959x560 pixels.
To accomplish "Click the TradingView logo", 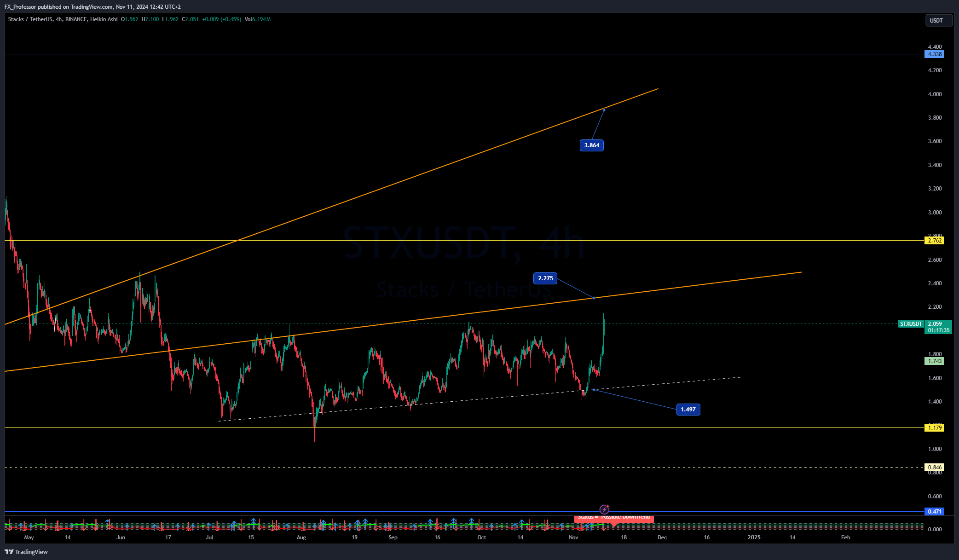I will [x=26, y=552].
